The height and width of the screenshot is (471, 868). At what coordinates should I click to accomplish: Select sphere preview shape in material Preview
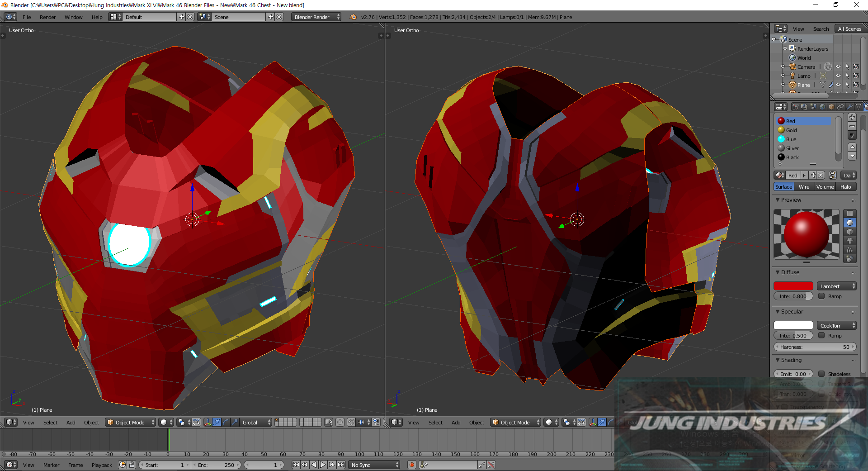pyautogui.click(x=850, y=223)
